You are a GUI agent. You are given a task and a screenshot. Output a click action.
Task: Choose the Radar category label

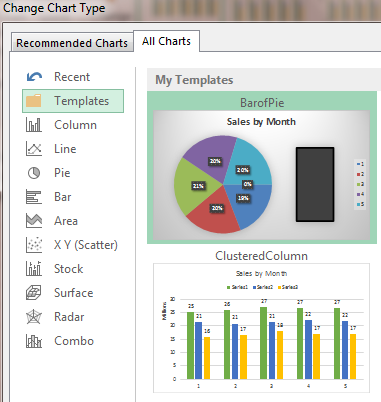click(69, 317)
